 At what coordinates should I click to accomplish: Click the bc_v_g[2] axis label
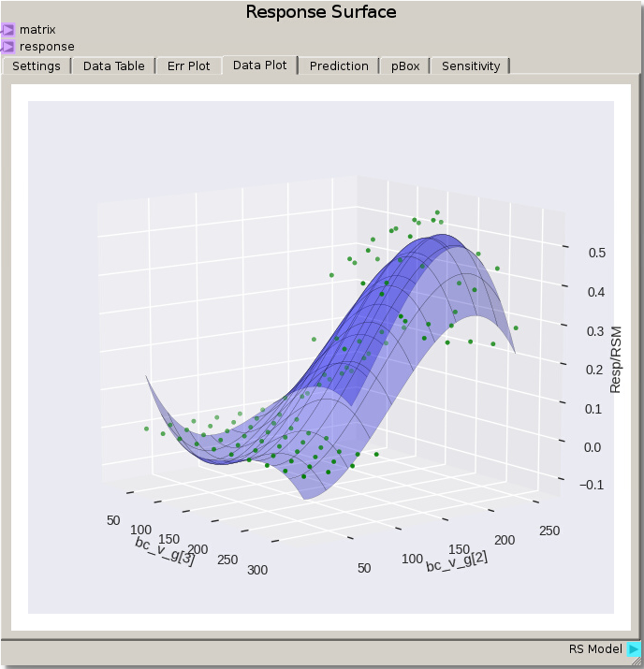tap(456, 561)
